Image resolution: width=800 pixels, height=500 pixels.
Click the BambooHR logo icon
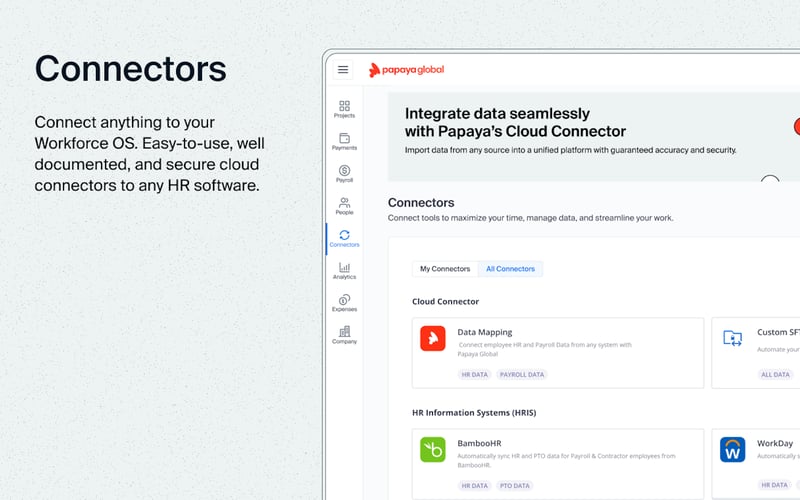(433, 449)
